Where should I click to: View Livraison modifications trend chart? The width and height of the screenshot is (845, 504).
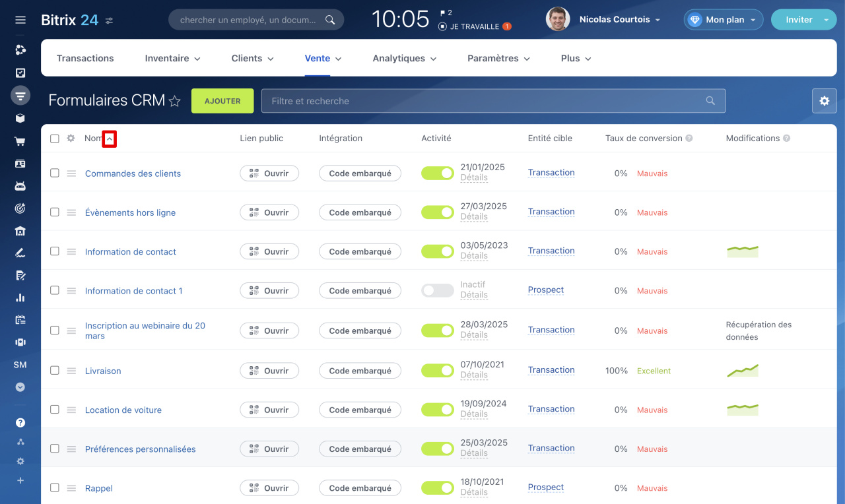tap(743, 371)
